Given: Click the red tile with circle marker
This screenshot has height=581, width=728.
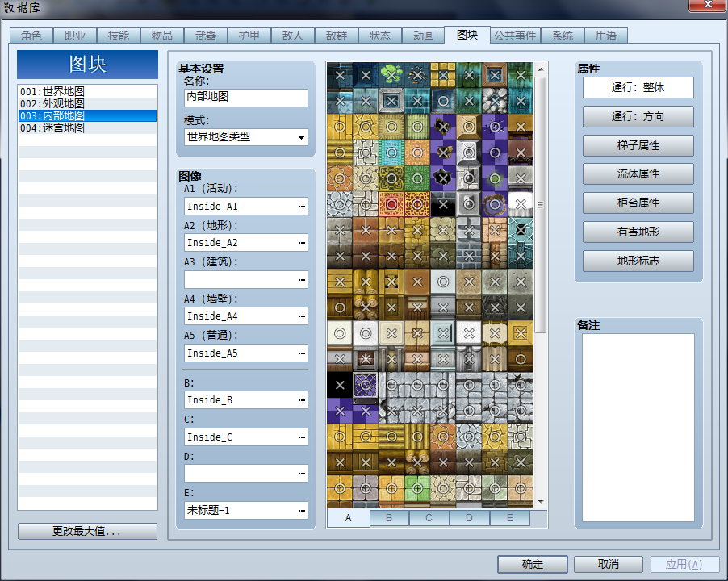Looking at the screenshot, I should [391, 204].
